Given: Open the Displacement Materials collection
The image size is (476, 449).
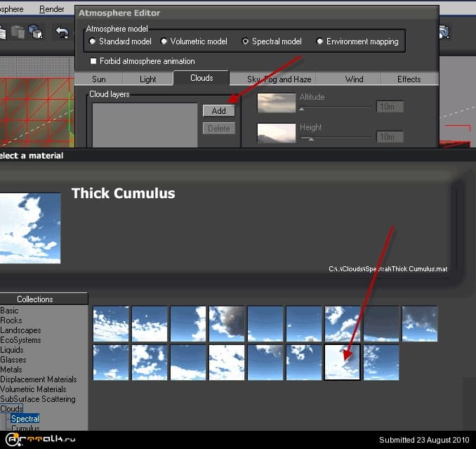Looking at the screenshot, I should pyautogui.click(x=38, y=379).
